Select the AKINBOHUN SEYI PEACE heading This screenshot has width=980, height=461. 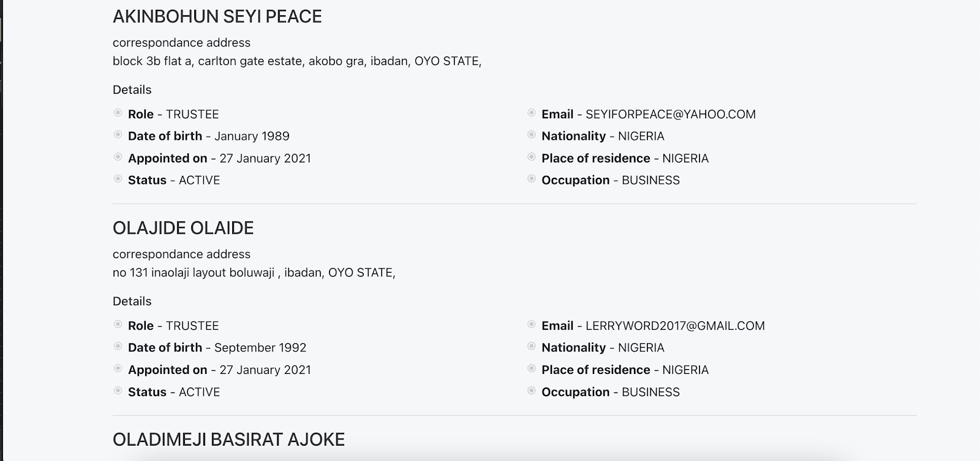[217, 17]
